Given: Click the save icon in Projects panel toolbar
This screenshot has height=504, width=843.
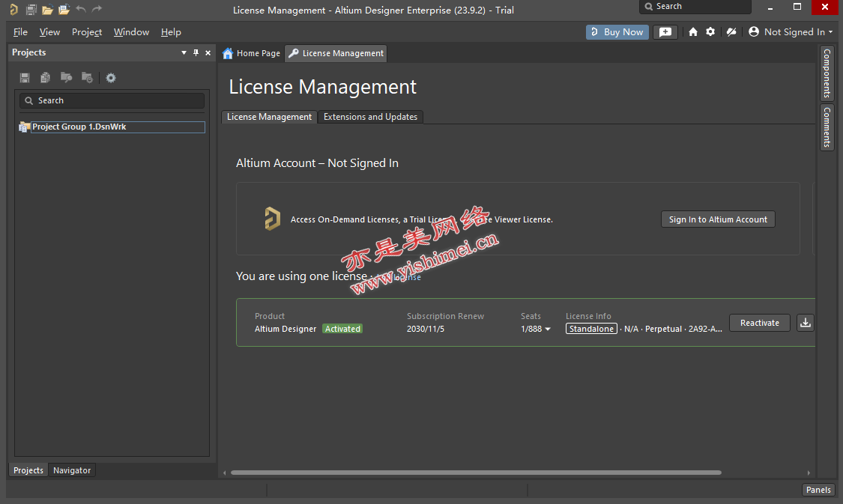Looking at the screenshot, I should (x=25, y=78).
